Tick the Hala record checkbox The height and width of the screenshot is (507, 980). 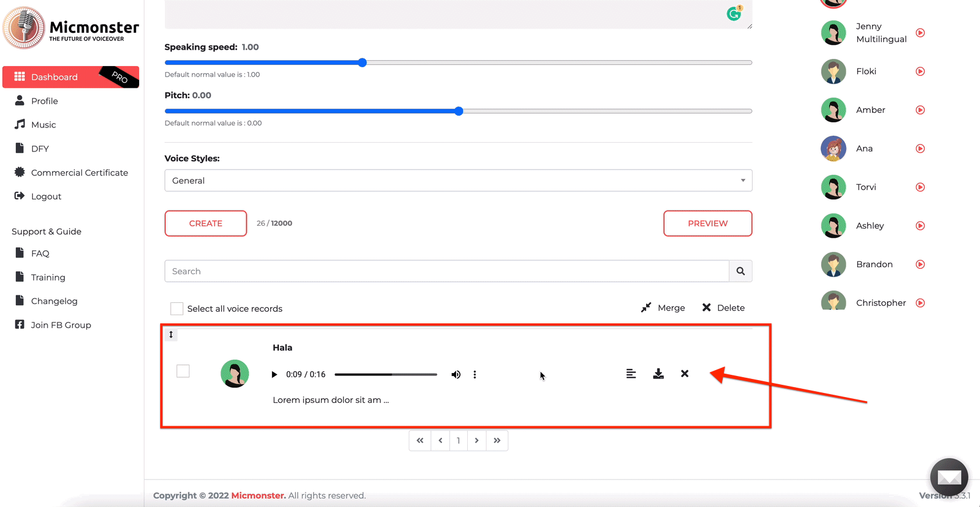(x=183, y=371)
